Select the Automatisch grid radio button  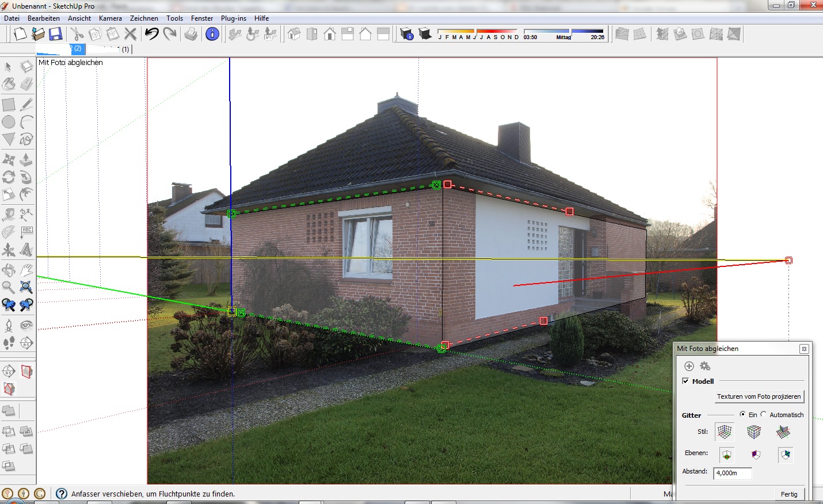click(764, 414)
